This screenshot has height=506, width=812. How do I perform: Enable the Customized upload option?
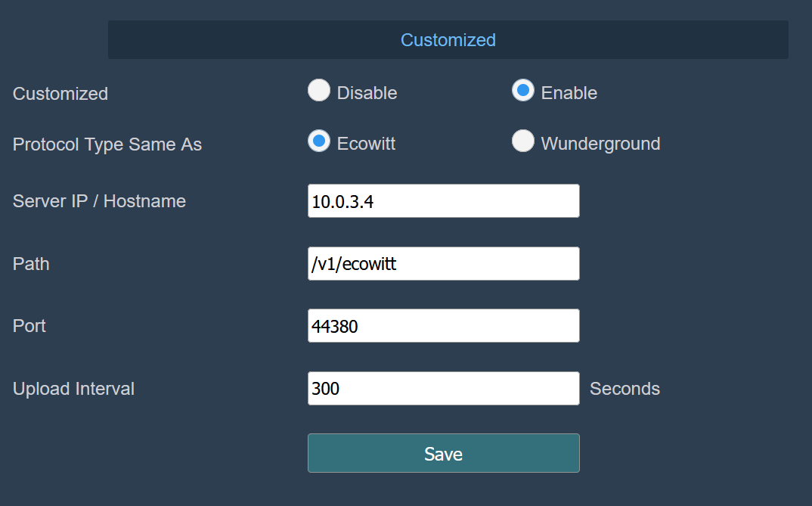click(523, 90)
